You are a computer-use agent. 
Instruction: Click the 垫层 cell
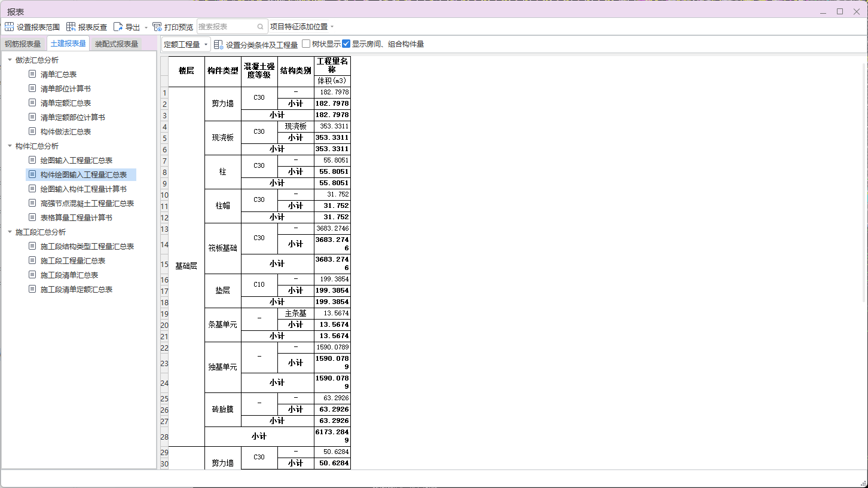tap(223, 290)
